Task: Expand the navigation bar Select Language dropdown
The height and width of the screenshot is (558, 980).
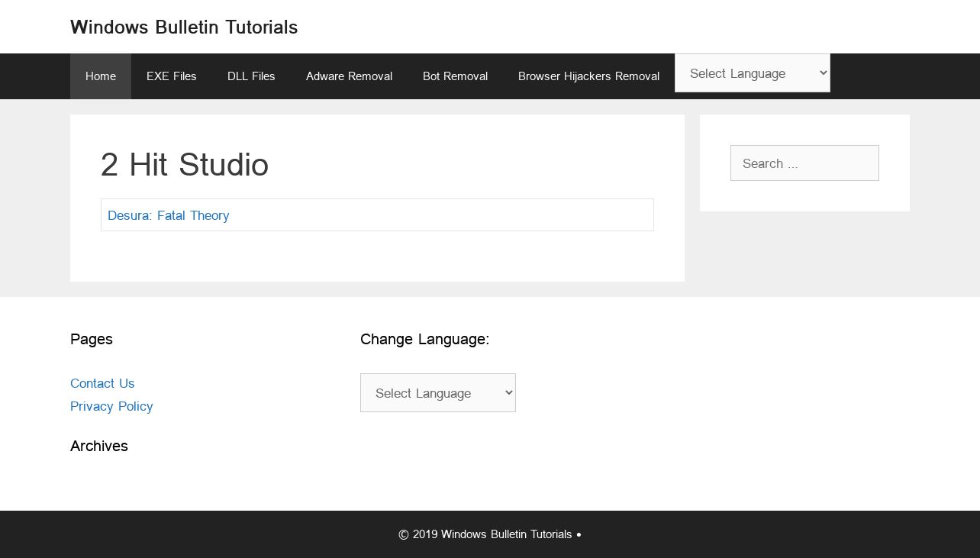Action: [753, 73]
